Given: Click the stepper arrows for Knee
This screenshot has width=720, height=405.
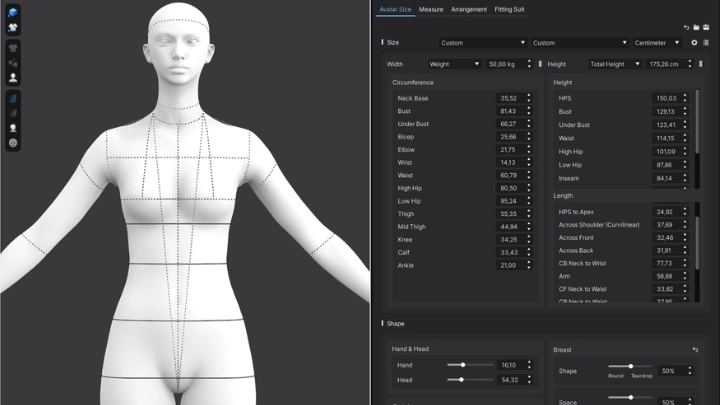Looking at the screenshot, I should coord(529,240).
